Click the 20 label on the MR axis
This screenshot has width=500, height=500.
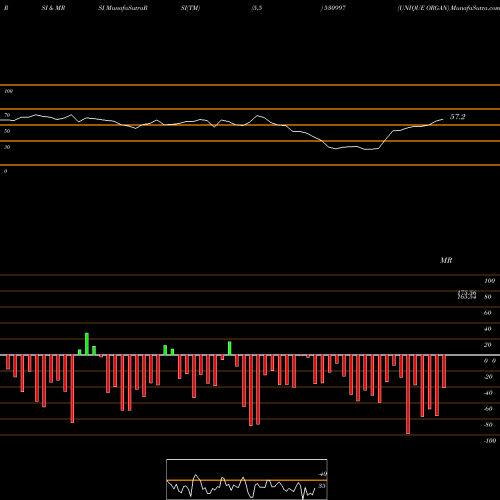(x=488, y=345)
